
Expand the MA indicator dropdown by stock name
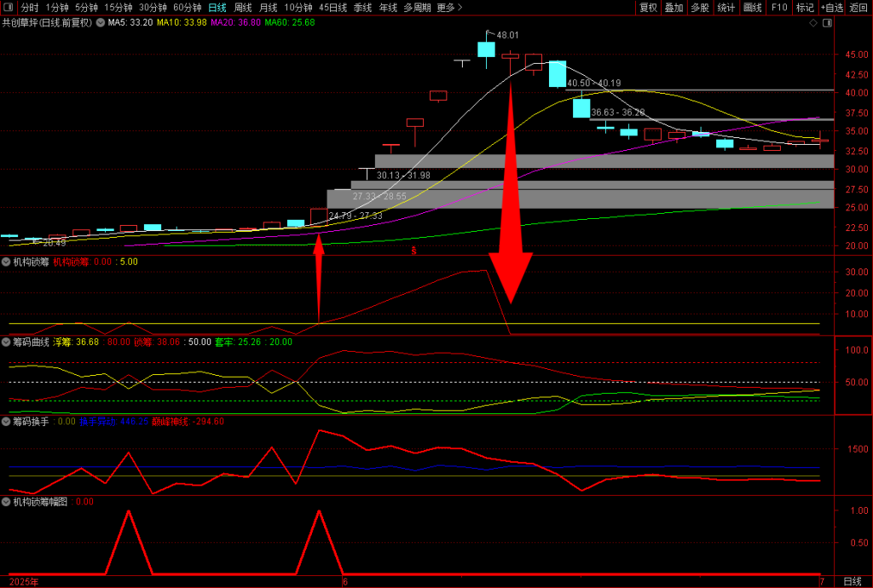pyautogui.click(x=101, y=23)
